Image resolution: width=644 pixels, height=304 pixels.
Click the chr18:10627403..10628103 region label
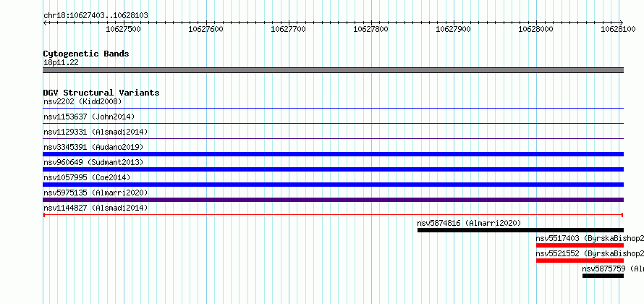pyautogui.click(x=96, y=16)
